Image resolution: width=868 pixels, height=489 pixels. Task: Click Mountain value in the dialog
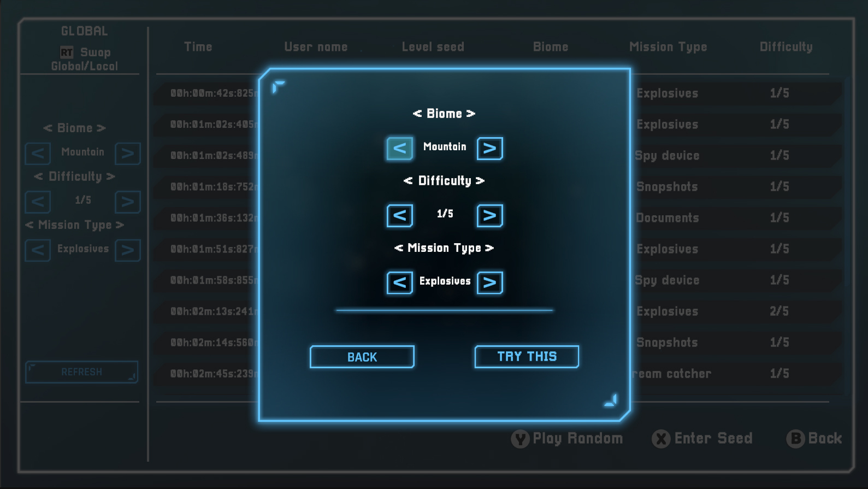coord(445,146)
